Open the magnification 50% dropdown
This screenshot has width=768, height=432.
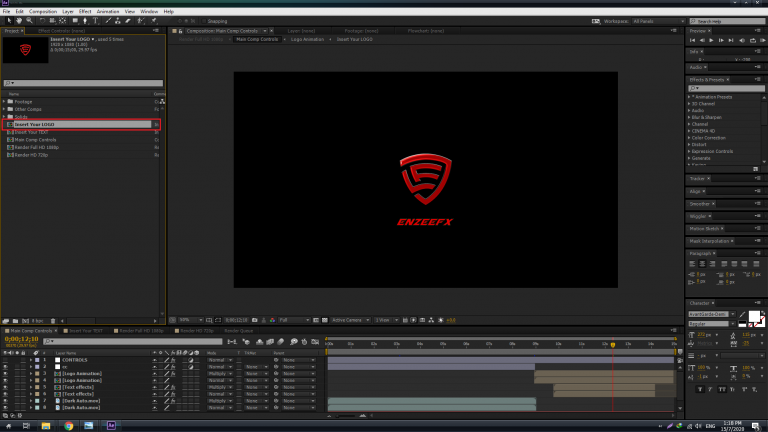[x=190, y=320]
